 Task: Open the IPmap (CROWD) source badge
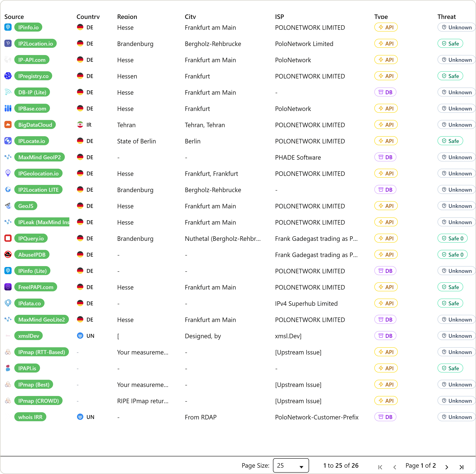click(39, 401)
